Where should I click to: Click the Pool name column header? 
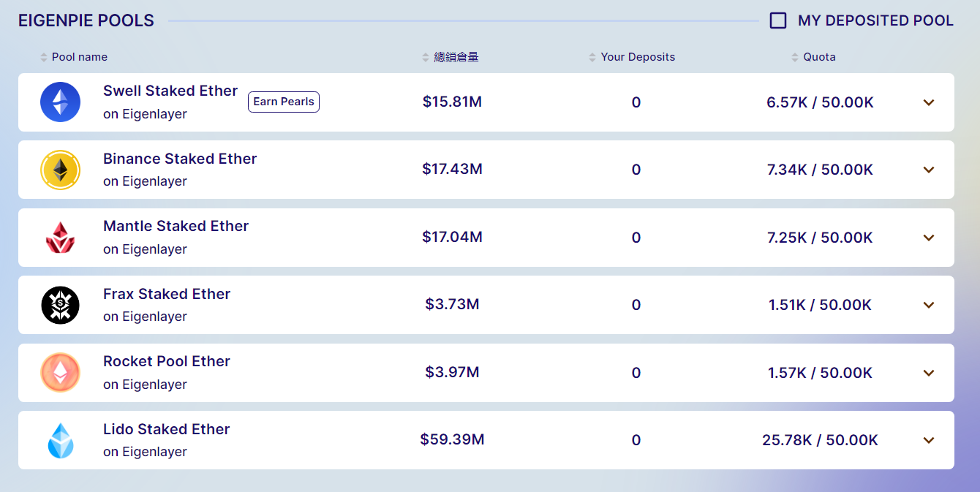(x=80, y=57)
